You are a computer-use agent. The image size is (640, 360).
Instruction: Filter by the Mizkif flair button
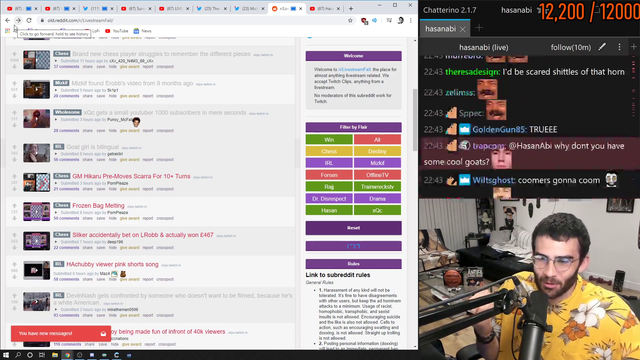pyautogui.click(x=377, y=163)
